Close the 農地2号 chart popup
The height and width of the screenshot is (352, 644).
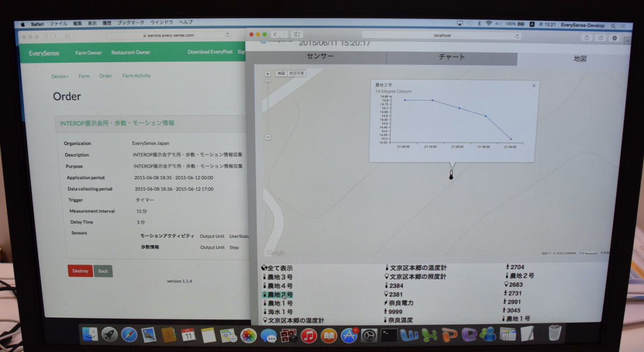coord(534,85)
